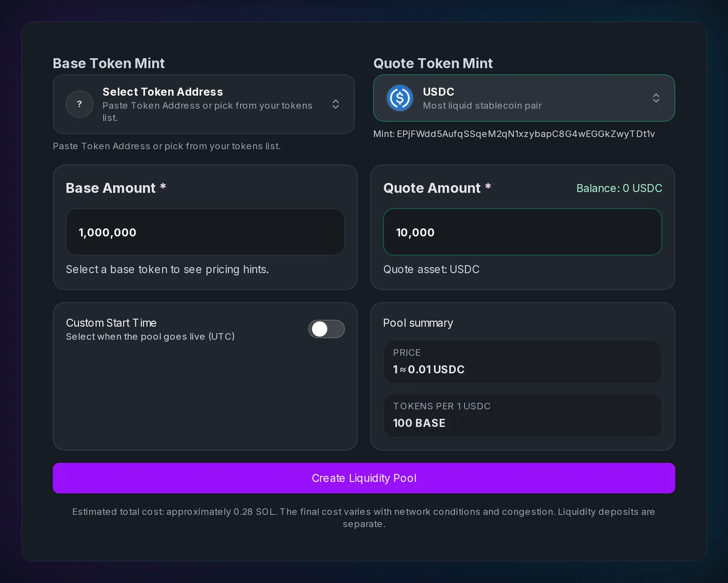Enable the Custom Start Time toggle

tap(326, 329)
